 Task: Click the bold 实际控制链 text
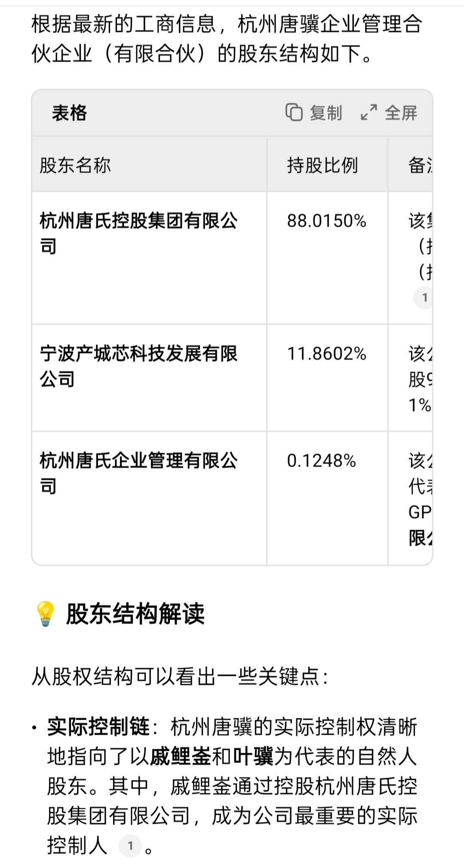point(98,727)
